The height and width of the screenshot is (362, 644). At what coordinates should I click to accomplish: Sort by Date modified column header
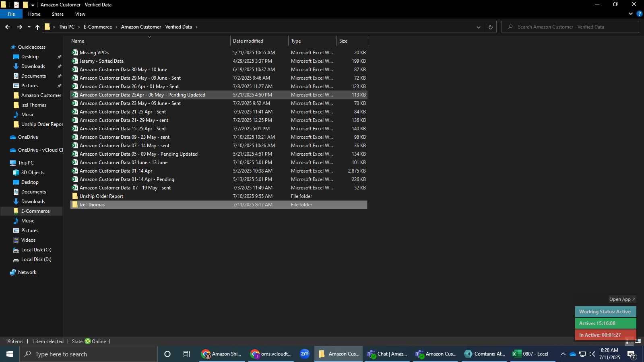point(260,41)
